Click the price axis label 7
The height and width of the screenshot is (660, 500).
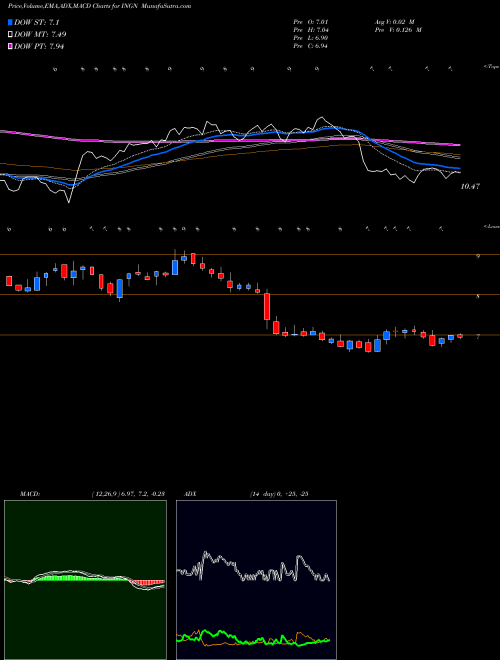point(478,337)
